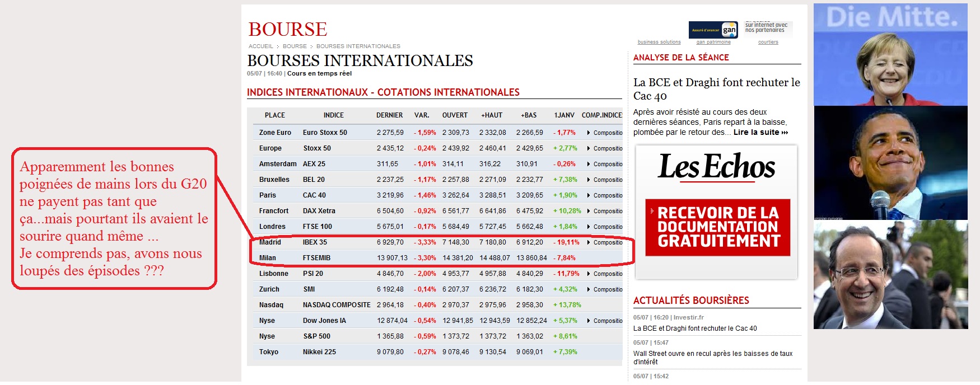Click Zurich place cell

pyautogui.click(x=269, y=289)
